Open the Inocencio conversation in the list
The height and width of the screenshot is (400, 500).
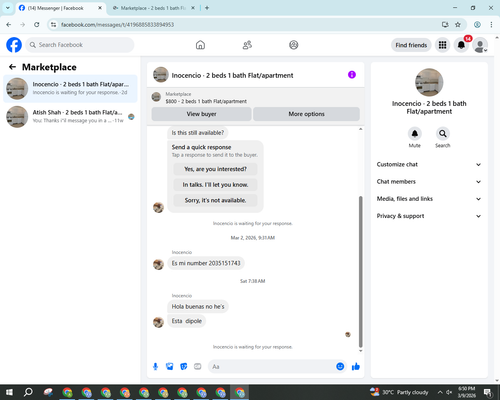coord(70,89)
